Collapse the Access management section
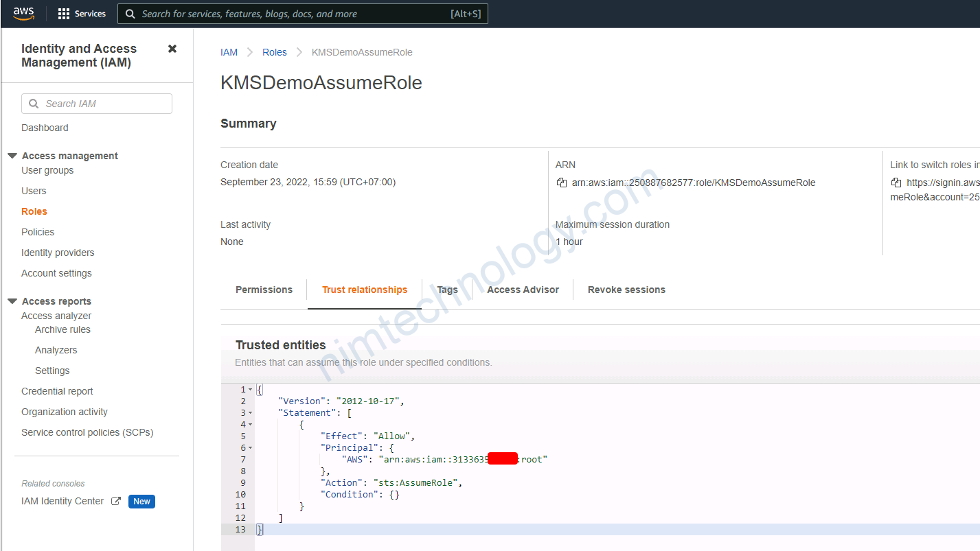This screenshot has height=551, width=980. pos(12,156)
